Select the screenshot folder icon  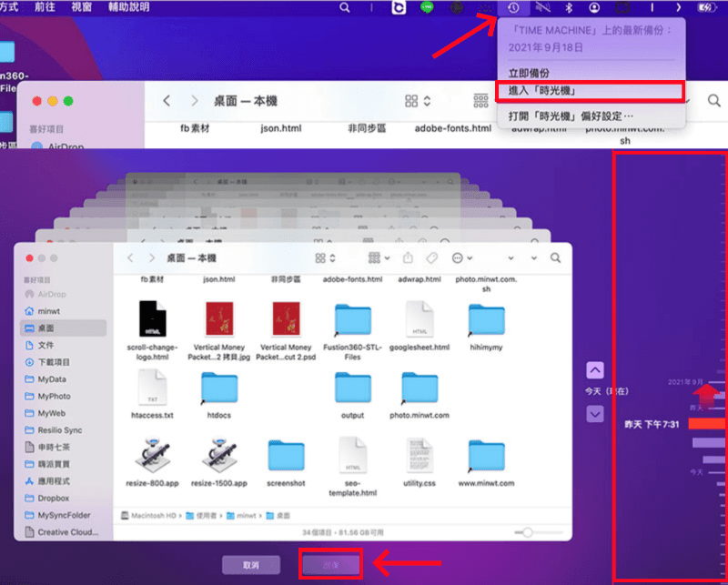[x=286, y=456]
